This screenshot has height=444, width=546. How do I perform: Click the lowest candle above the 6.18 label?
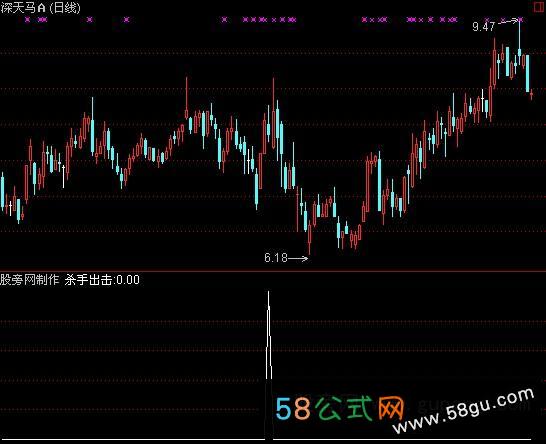pos(309,239)
